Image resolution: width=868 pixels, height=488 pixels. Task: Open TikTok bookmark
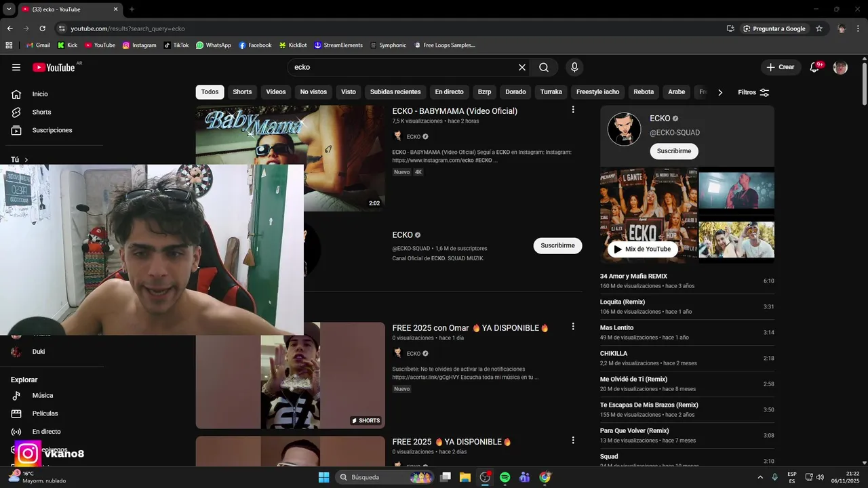pos(176,45)
